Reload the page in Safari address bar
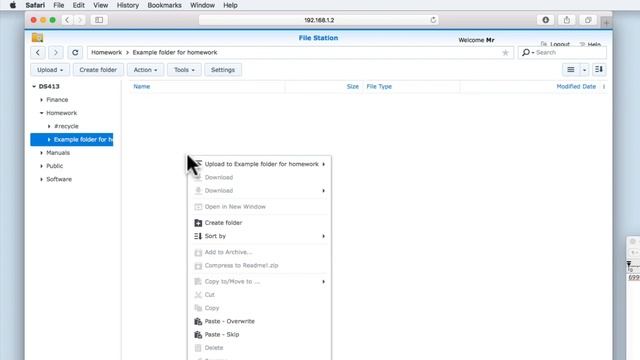 (433, 20)
